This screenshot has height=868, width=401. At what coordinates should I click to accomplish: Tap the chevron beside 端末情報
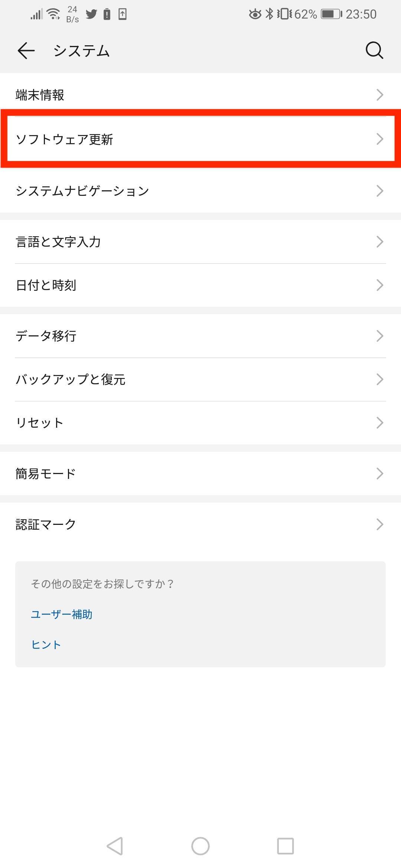379,95
